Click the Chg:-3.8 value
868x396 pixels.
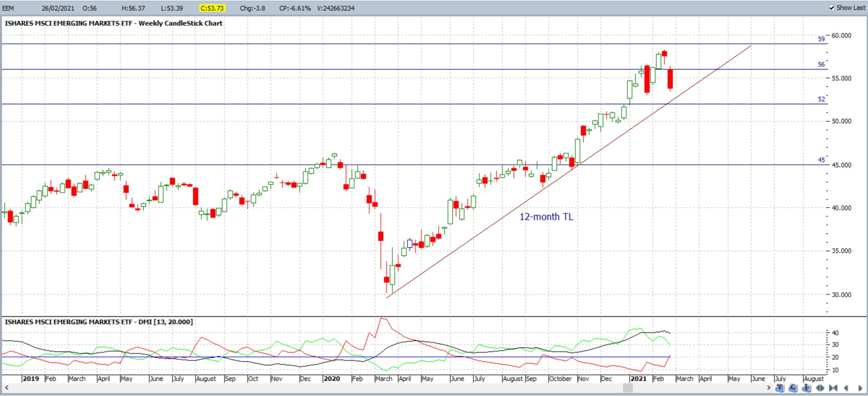(252, 8)
